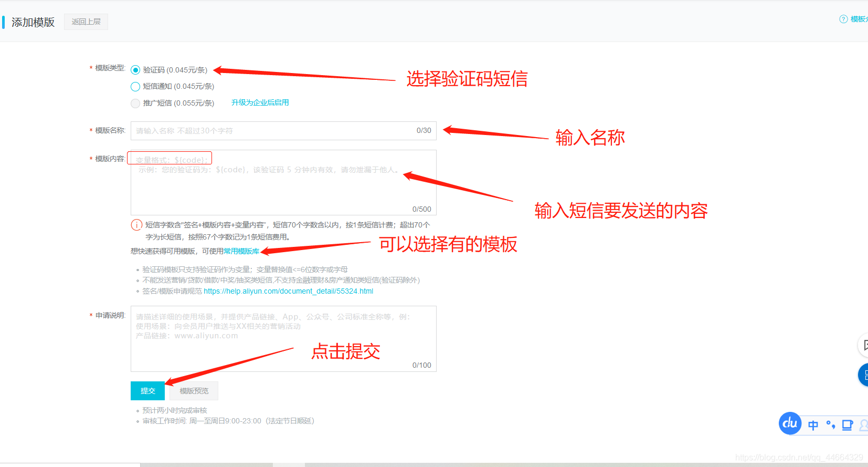Click the punctuation mode icon in IME bar
Screen dimensions: 868x467
coord(830,424)
